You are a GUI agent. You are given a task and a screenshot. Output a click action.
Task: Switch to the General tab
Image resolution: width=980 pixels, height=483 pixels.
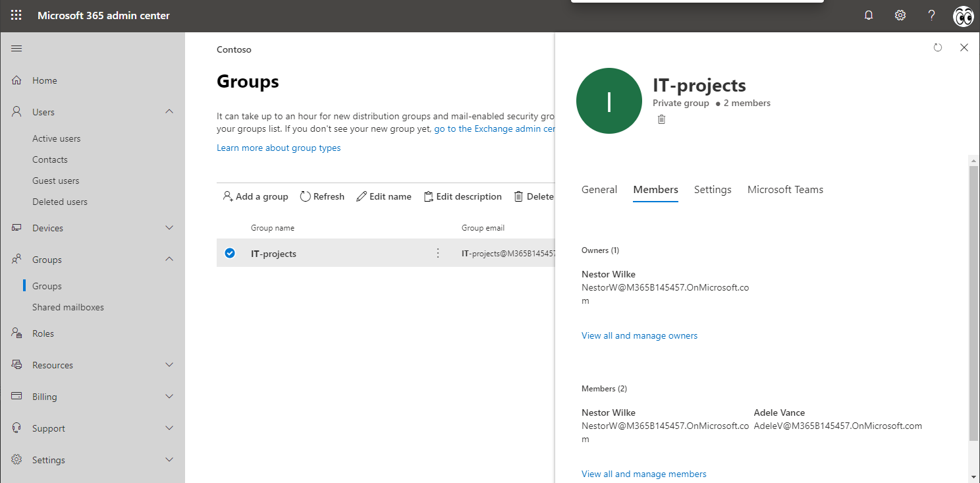[x=599, y=190]
